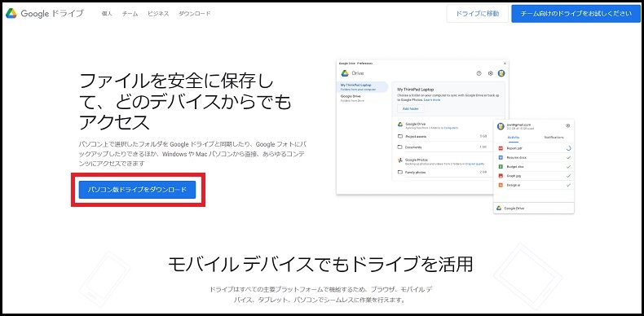Image resolution: width=644 pixels, height=316 pixels.
Task: Click the avatar in the activity popup
Action: [x=501, y=126]
